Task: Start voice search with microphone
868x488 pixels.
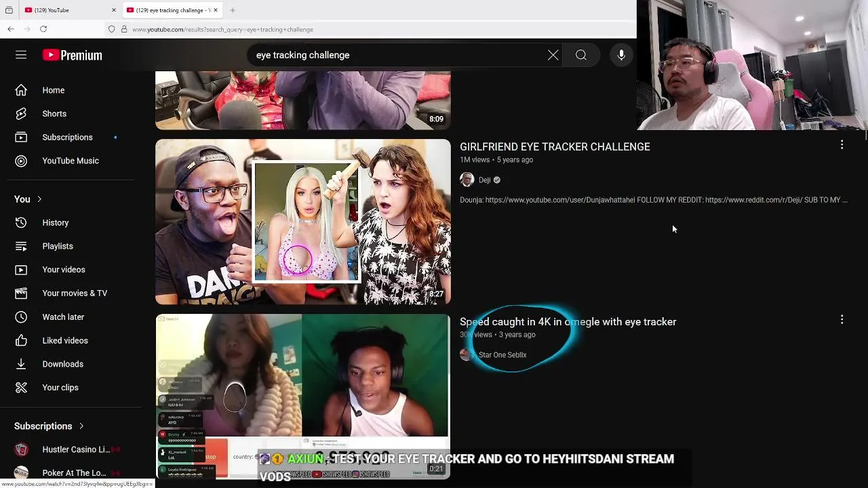Action: click(621, 55)
